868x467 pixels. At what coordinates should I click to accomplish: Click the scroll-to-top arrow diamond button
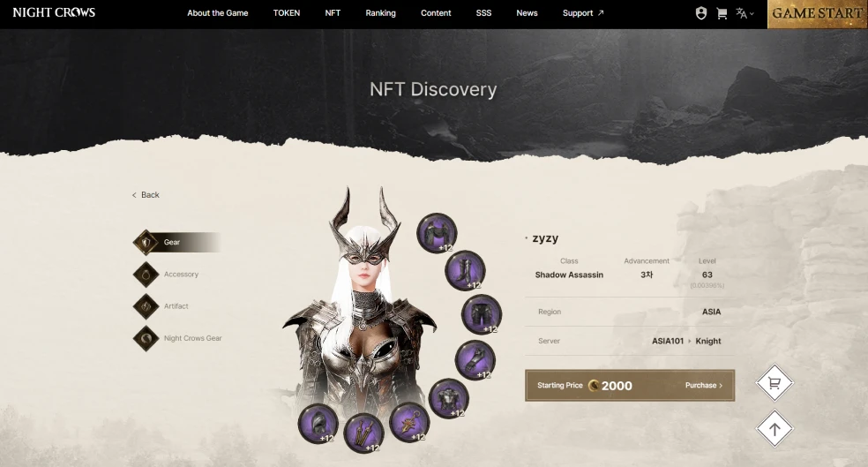[x=774, y=429]
